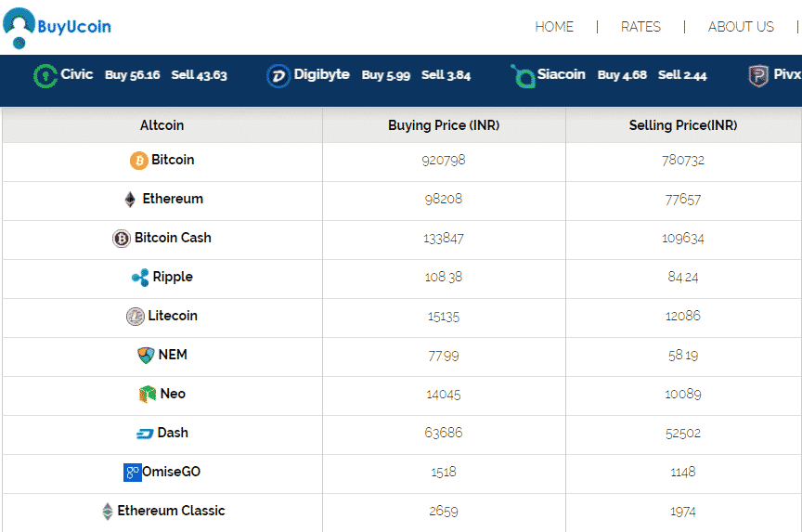
Task: Open the HOME menu item
Action: [554, 27]
